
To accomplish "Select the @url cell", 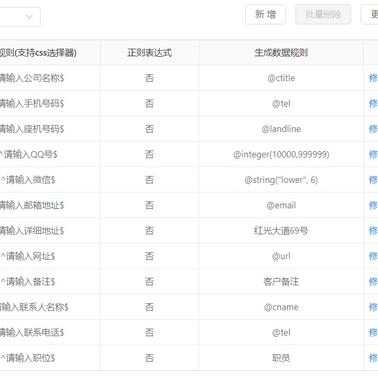I will [x=281, y=256].
